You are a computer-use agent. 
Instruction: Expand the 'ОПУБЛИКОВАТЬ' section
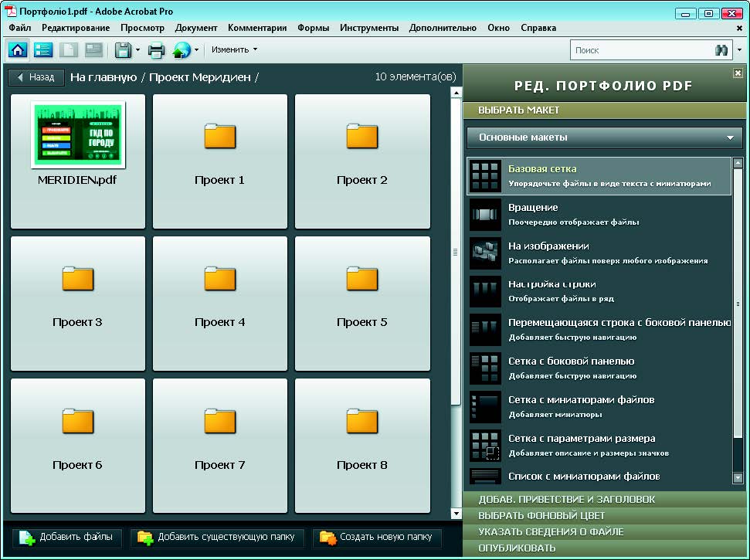tap(604, 548)
